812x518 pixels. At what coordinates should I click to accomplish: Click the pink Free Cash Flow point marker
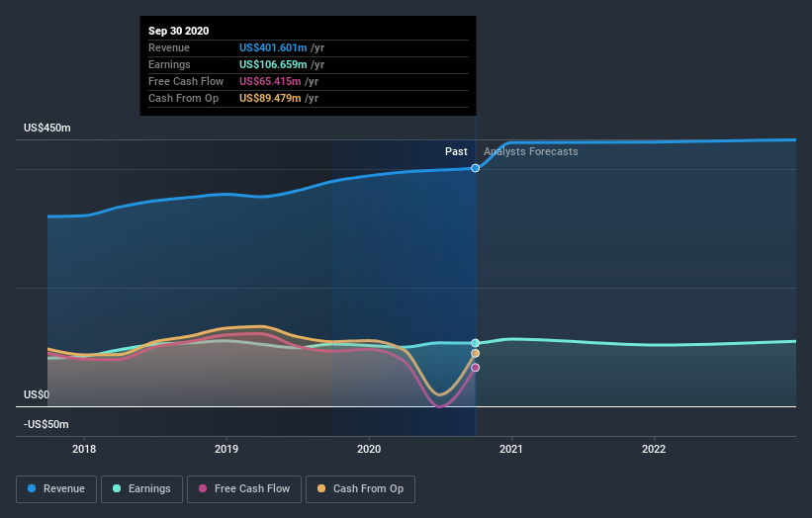click(x=475, y=368)
